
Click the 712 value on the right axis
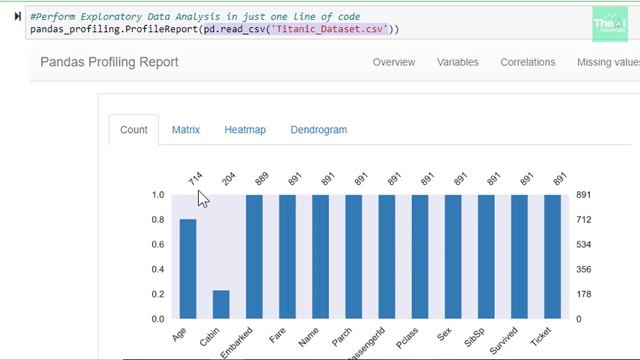click(584, 220)
